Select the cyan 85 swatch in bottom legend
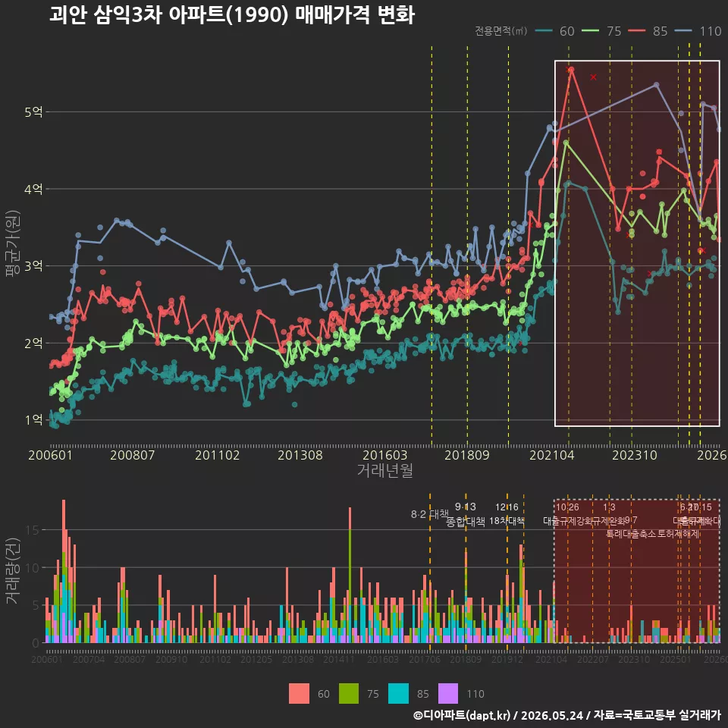Image resolution: width=728 pixels, height=728 pixels. [399, 694]
